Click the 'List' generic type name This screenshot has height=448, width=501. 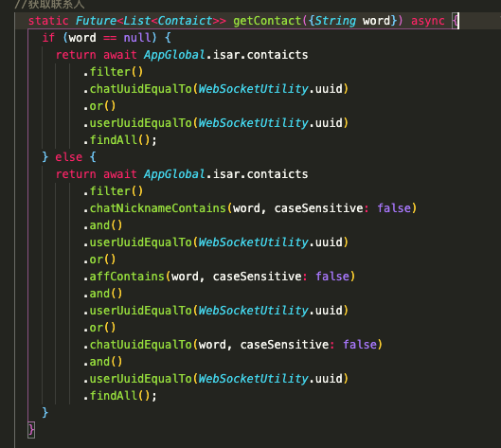[x=136, y=21]
